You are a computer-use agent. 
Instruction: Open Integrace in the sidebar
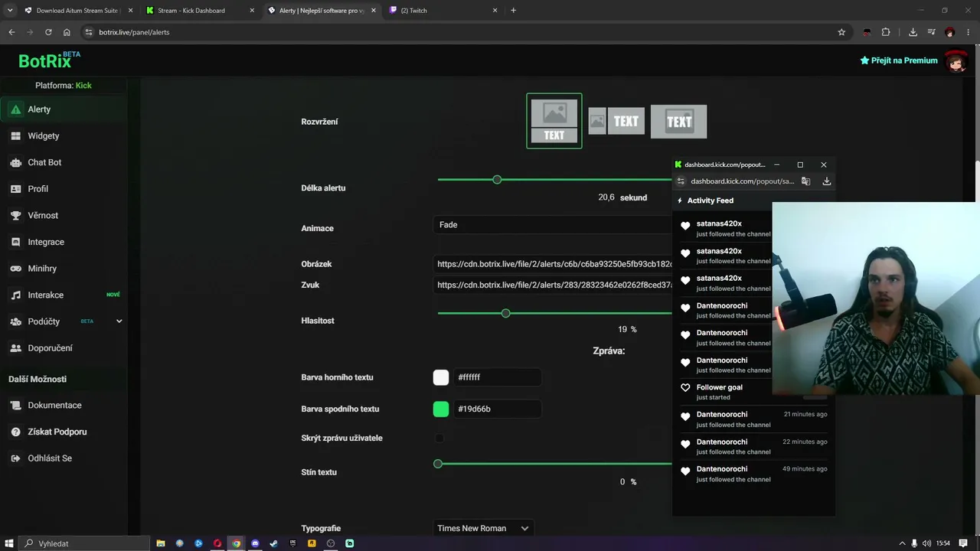[64, 242]
